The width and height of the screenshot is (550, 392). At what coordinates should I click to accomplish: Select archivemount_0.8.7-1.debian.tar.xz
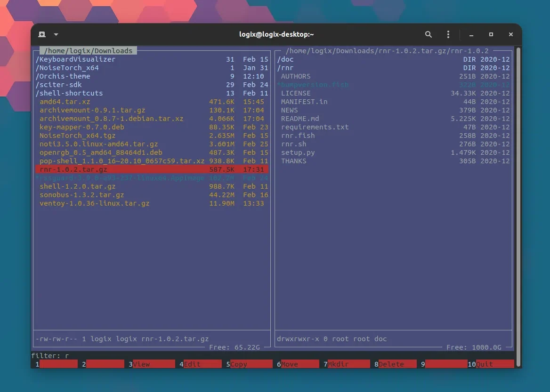(x=152, y=119)
